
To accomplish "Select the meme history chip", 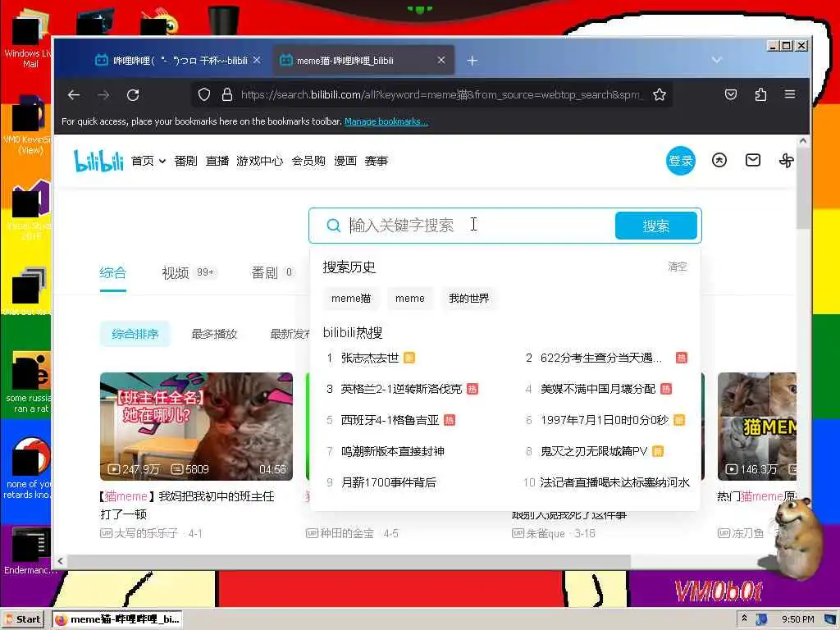I will coord(410,299).
